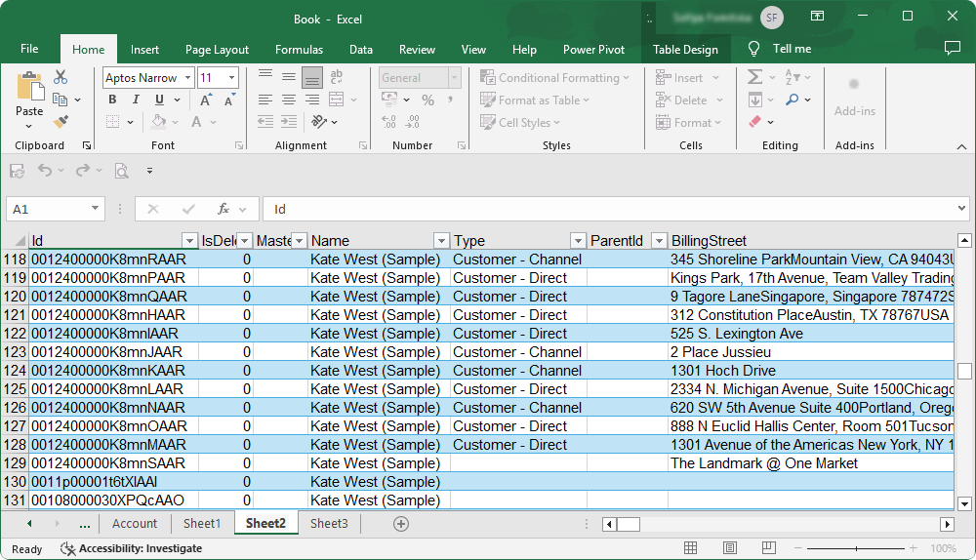Apply Top Align to cells
Image resolution: width=976 pixels, height=560 pixels.
[265, 77]
